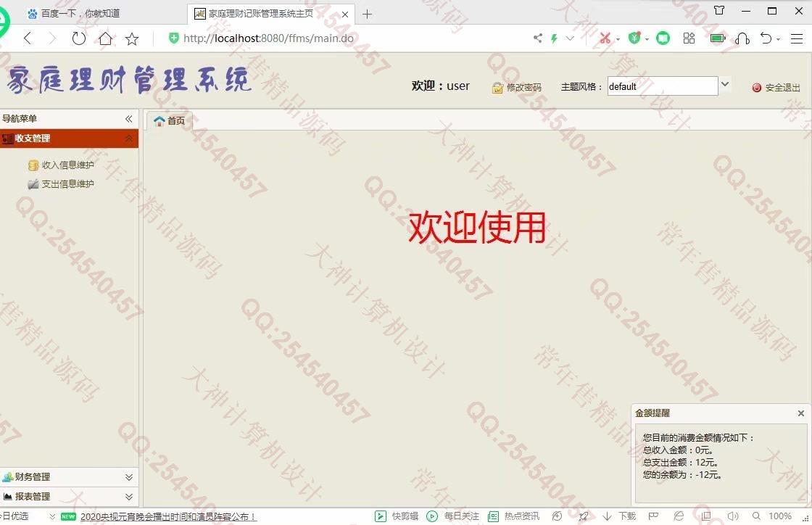Open the undo arrow dropdown
This screenshot has width=812, height=525.
click(779, 39)
